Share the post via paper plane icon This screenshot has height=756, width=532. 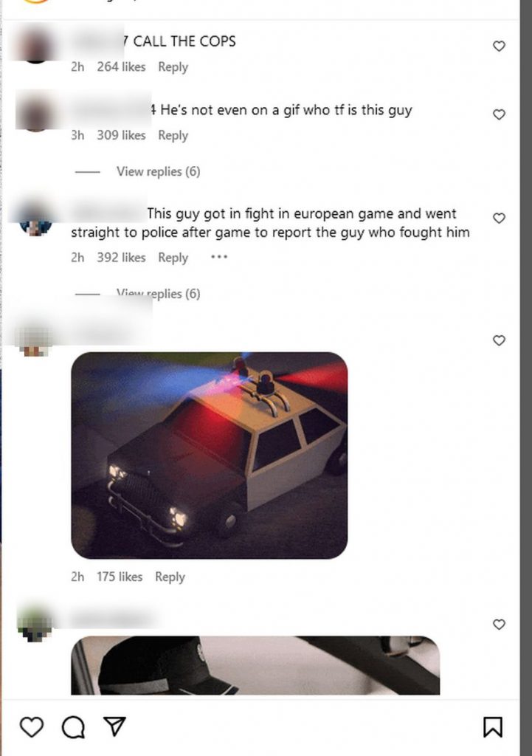114,726
